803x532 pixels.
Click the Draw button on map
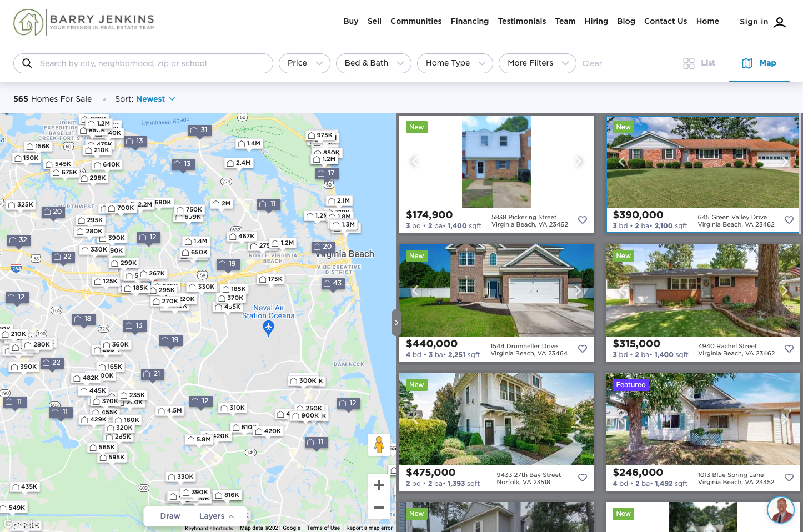click(x=170, y=516)
